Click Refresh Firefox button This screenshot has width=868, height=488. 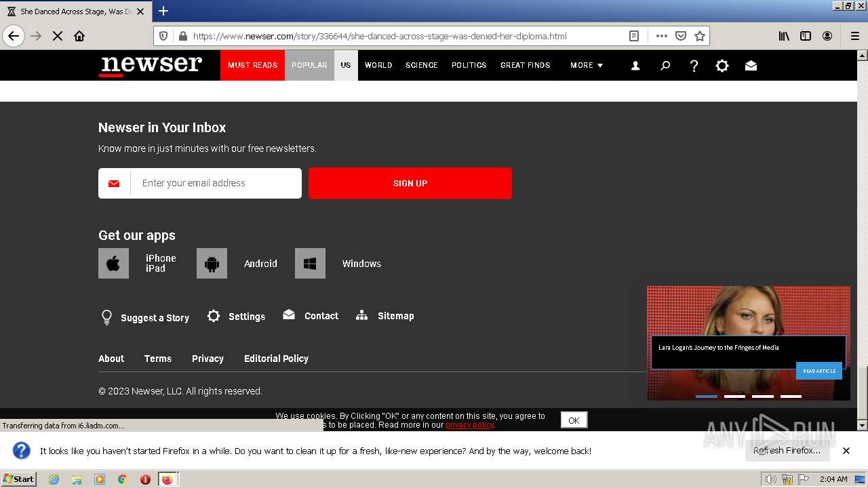(x=787, y=451)
